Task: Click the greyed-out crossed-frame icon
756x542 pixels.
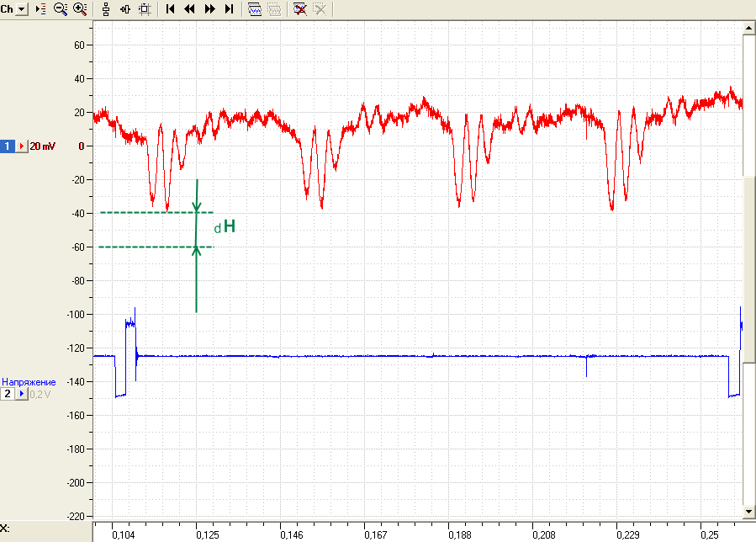Action: click(320, 9)
